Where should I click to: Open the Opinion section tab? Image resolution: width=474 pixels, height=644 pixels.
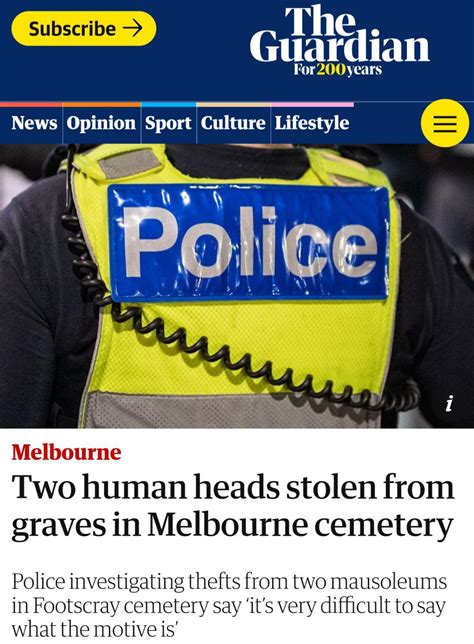(101, 123)
